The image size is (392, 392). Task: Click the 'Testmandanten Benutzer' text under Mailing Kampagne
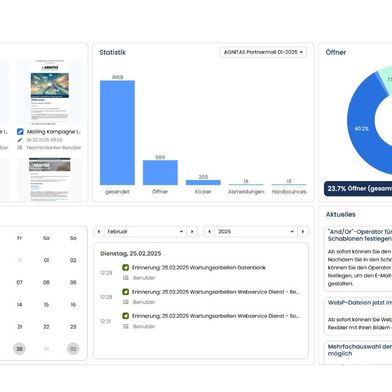[x=54, y=147]
